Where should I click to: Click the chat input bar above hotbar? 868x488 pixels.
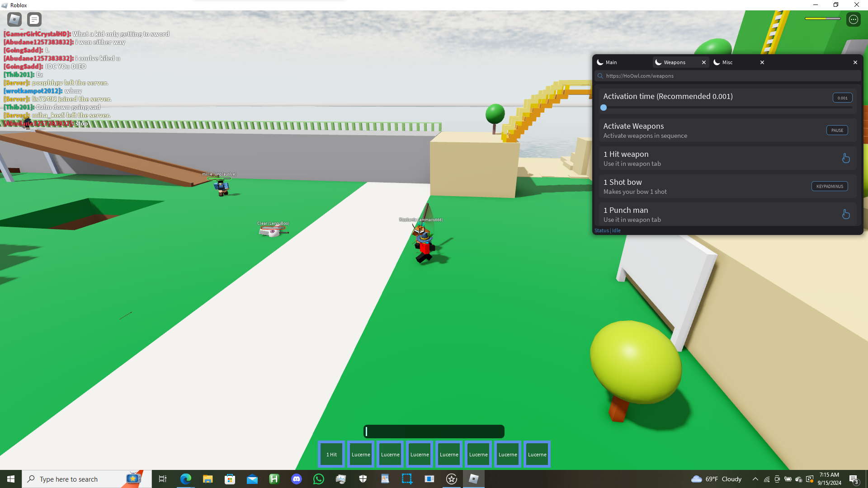pos(434,432)
